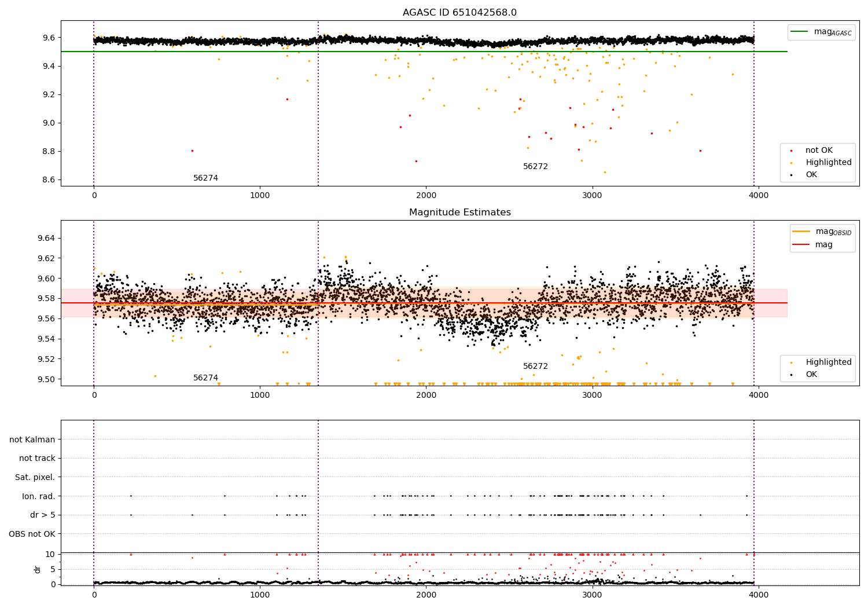Click the '8.8' y-axis tick label
The width and height of the screenshot is (868, 608).
(x=49, y=152)
